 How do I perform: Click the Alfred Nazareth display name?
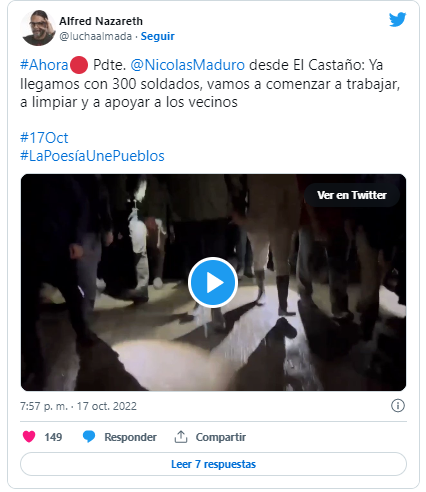(101, 21)
